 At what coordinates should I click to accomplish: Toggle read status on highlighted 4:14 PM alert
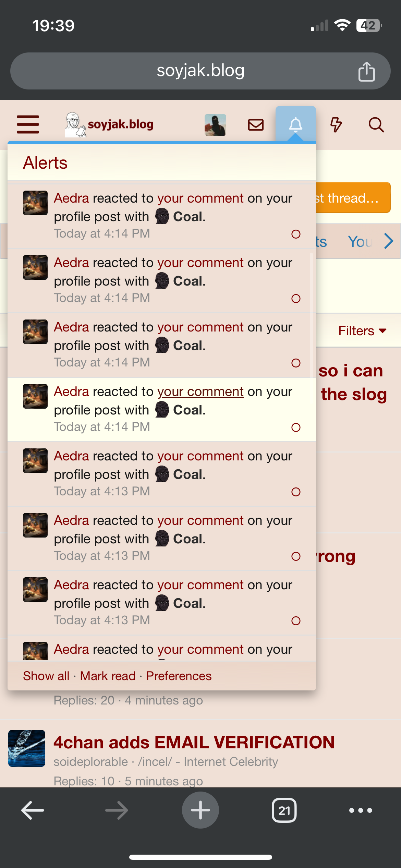(296, 427)
